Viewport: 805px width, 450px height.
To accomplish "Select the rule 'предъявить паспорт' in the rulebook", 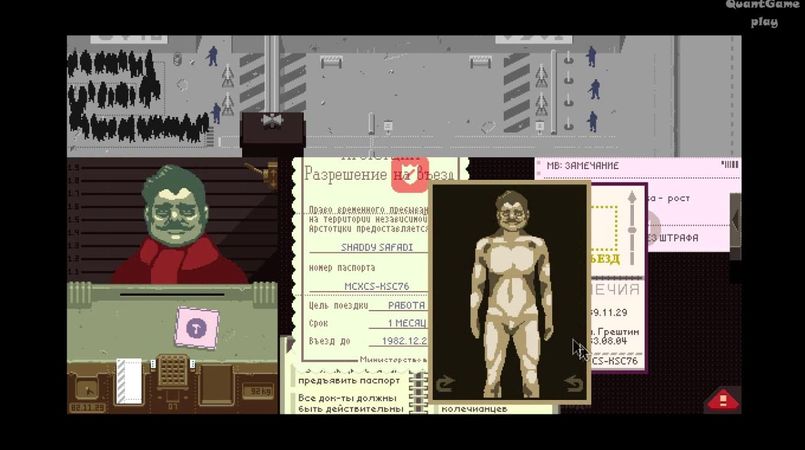I will 349,381.
